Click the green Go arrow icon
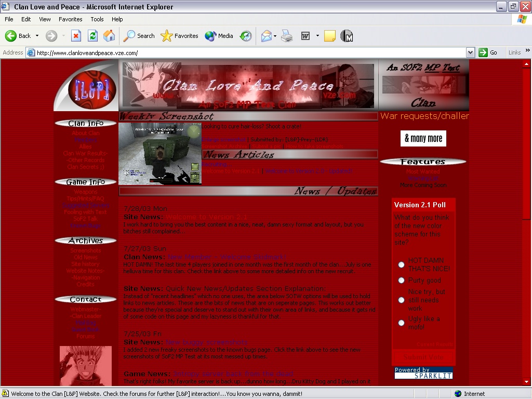Viewport: 532px width, 399px height. 483,52
